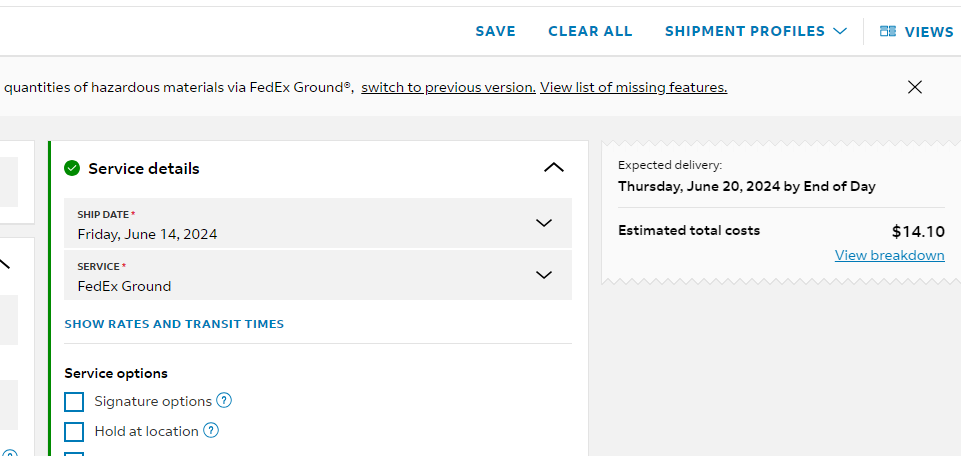Click the partially visible chevron at left edge
The height and width of the screenshot is (456, 961).
pyautogui.click(x=5, y=264)
